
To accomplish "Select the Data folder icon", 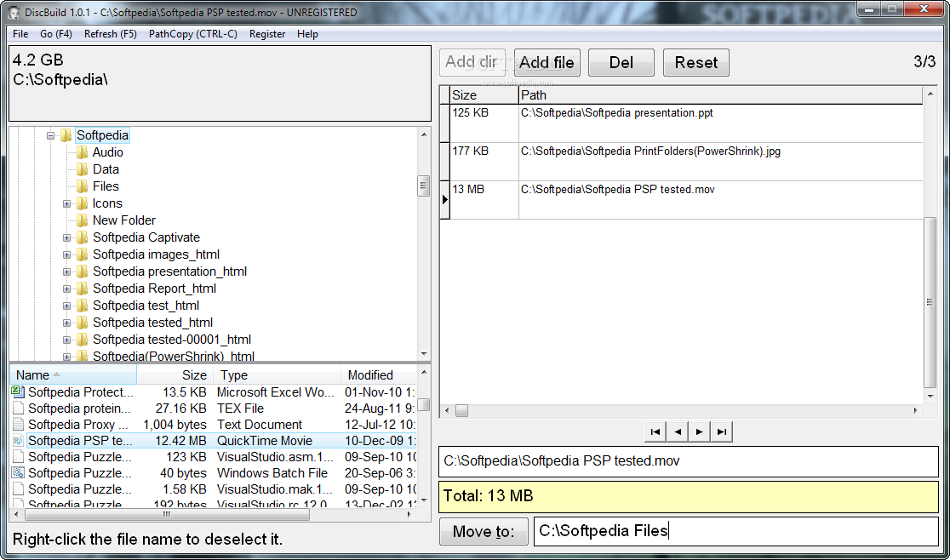I will click(x=82, y=169).
